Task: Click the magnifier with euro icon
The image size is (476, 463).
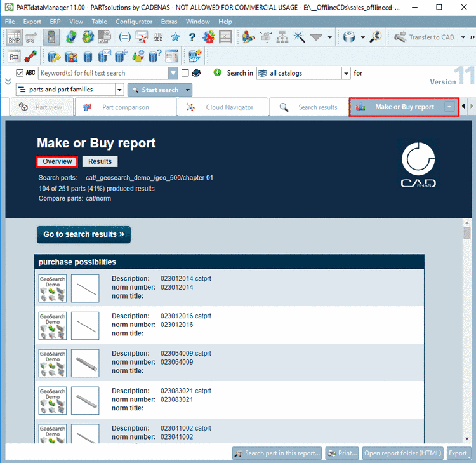Action: pyautogui.click(x=376, y=37)
